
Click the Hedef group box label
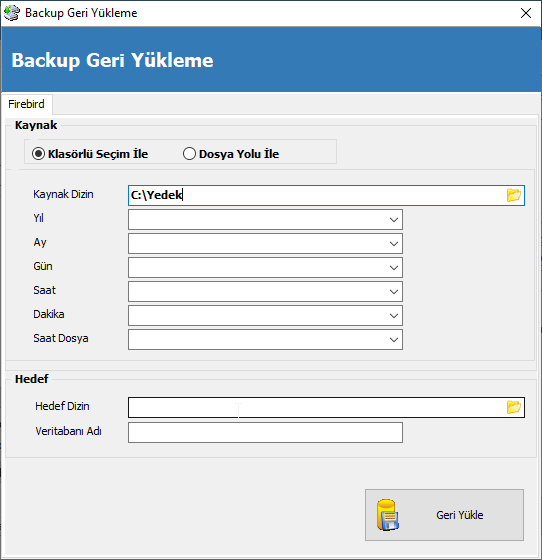tap(31, 379)
